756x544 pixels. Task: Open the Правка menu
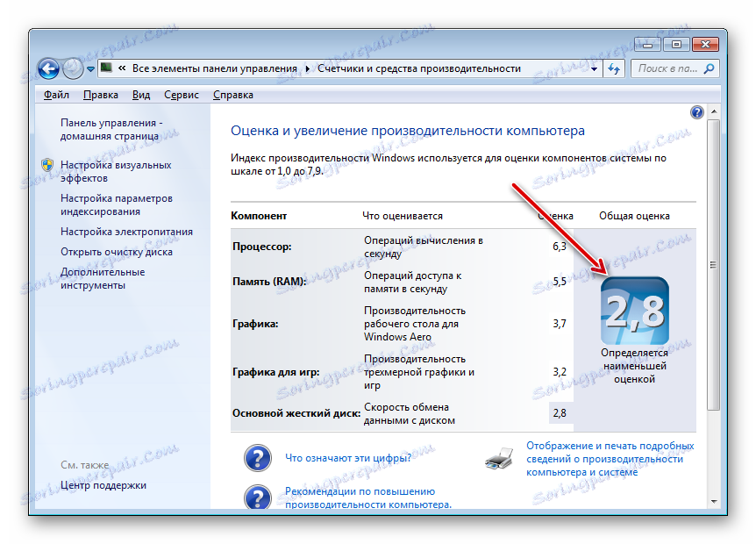point(101,95)
